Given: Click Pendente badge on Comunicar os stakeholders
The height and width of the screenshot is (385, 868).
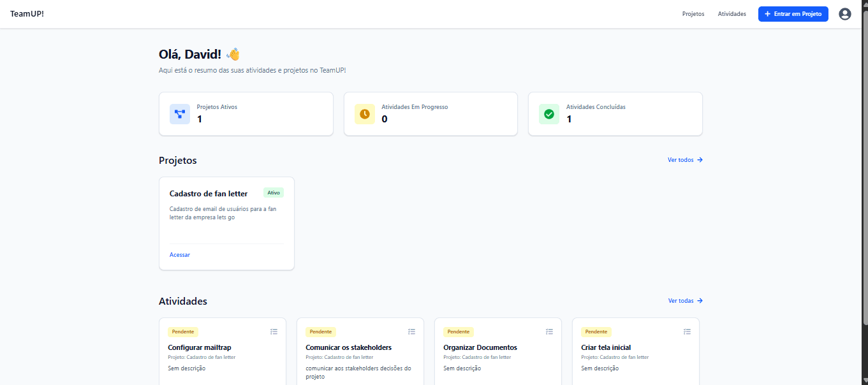Looking at the screenshot, I should pos(321,332).
